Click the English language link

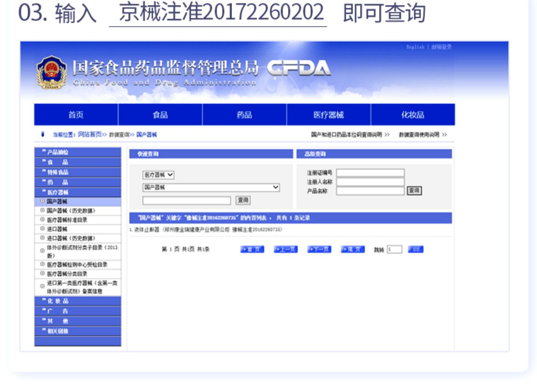pos(415,47)
